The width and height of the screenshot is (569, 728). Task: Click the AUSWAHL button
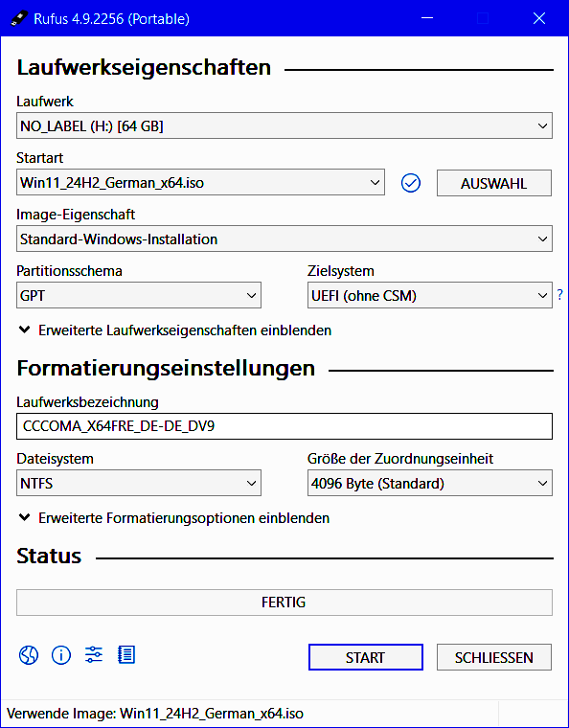pyautogui.click(x=494, y=183)
